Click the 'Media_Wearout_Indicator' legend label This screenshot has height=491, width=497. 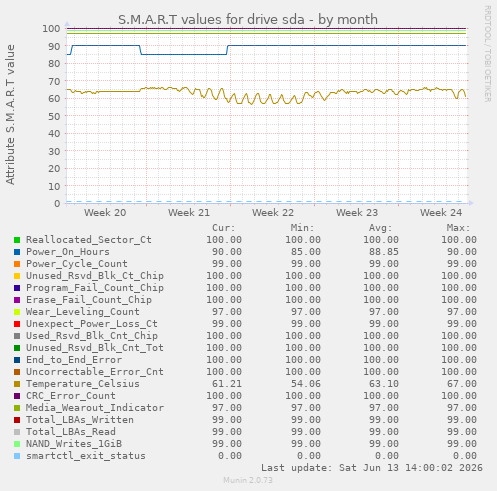point(95,408)
